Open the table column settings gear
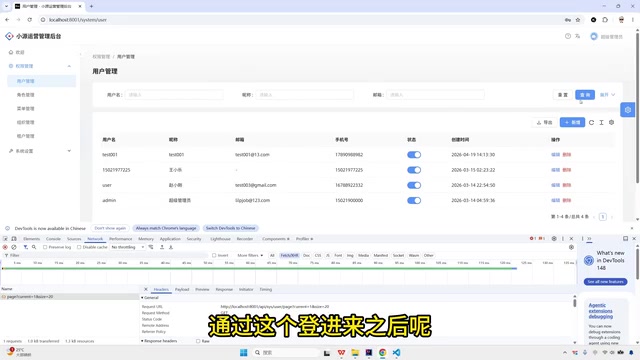 coord(611,122)
